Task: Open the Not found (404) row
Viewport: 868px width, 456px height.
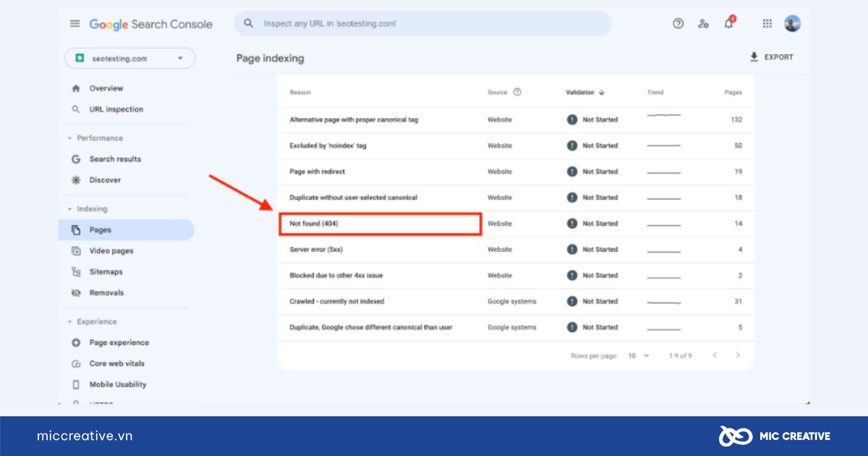Action: tap(516, 224)
